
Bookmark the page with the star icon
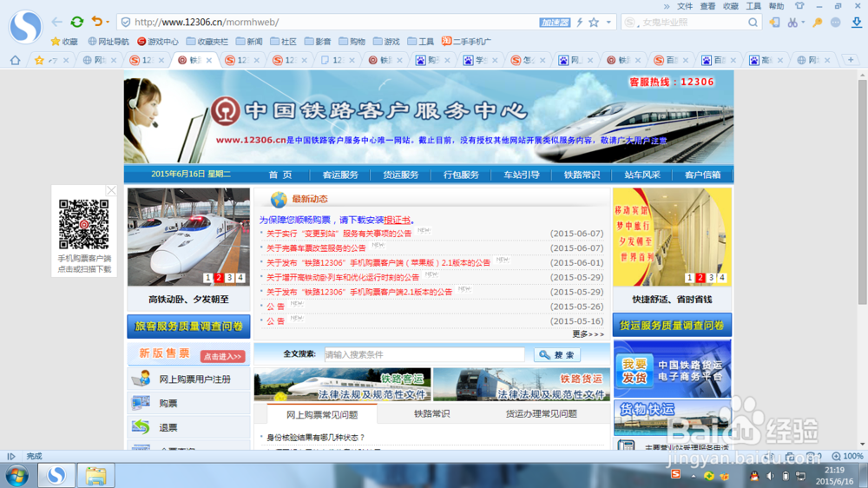point(594,23)
